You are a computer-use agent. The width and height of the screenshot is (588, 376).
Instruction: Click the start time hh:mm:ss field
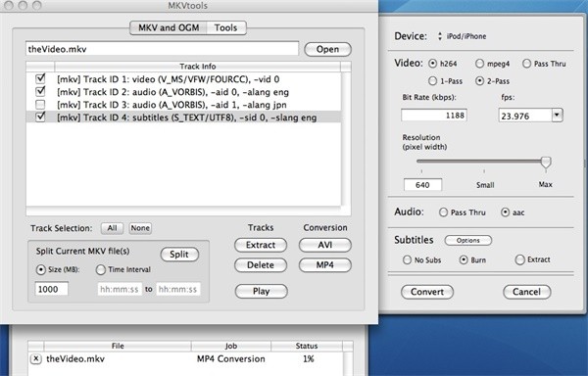(x=120, y=289)
